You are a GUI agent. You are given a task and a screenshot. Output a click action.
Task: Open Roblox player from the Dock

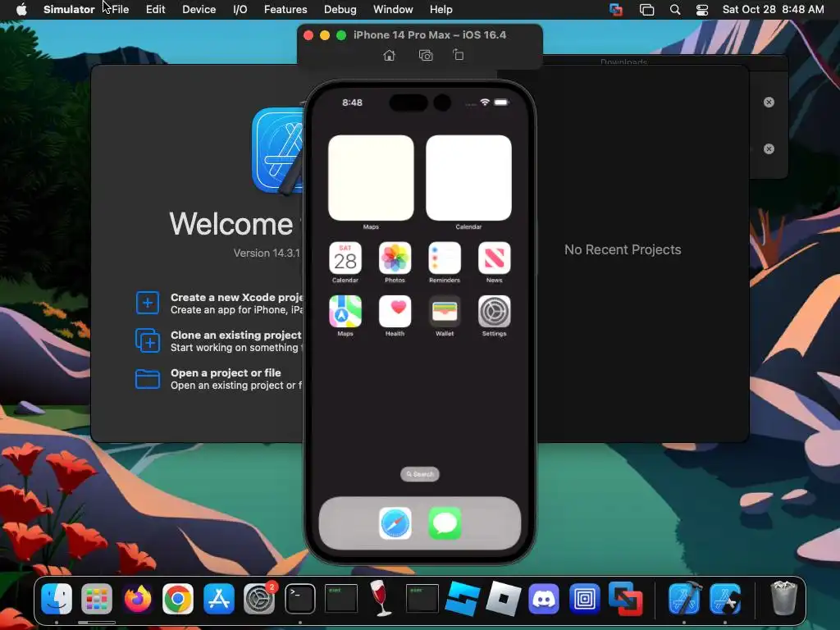[503, 598]
